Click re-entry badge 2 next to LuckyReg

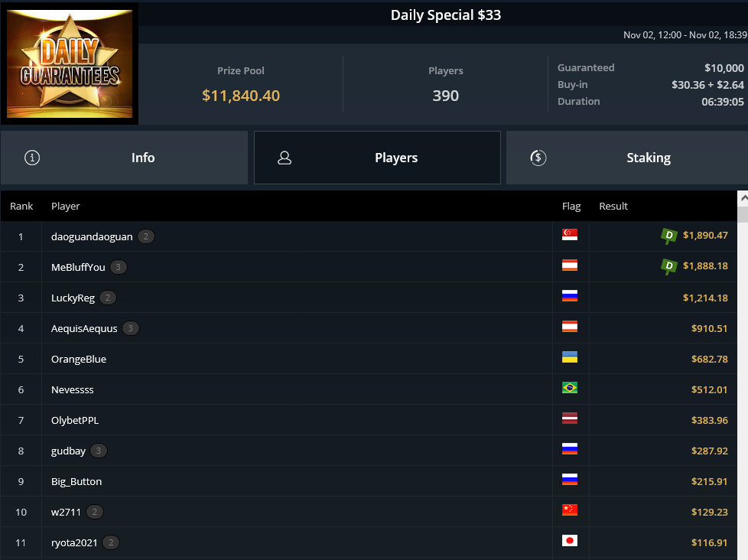click(108, 298)
